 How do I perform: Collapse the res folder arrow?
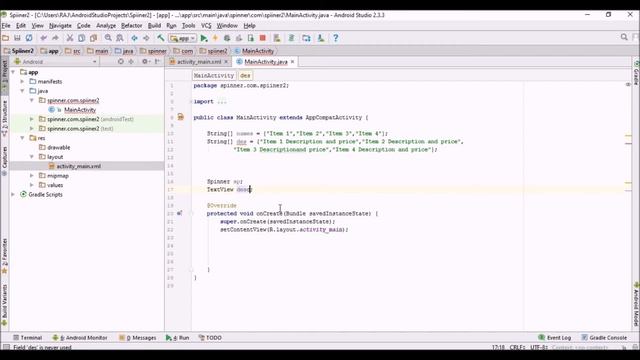(22, 138)
